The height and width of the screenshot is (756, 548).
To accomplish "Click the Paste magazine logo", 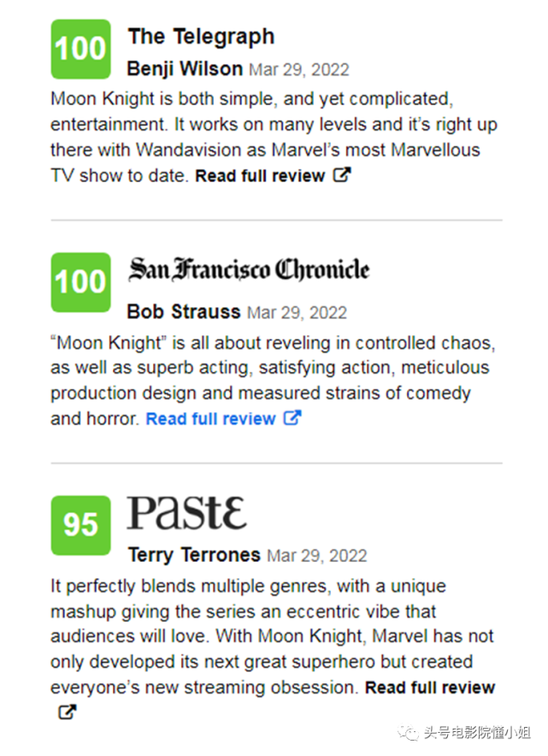I will 186,514.
